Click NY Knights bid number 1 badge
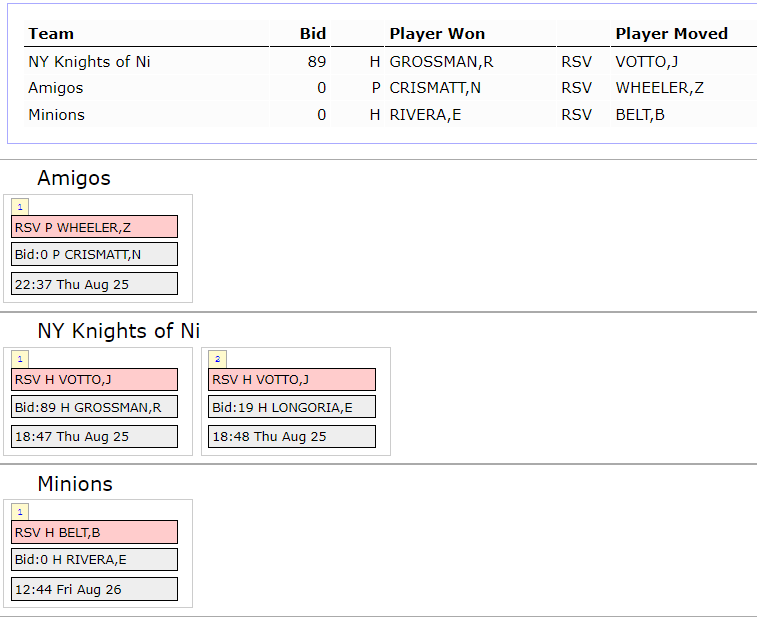 pyautogui.click(x=20, y=359)
